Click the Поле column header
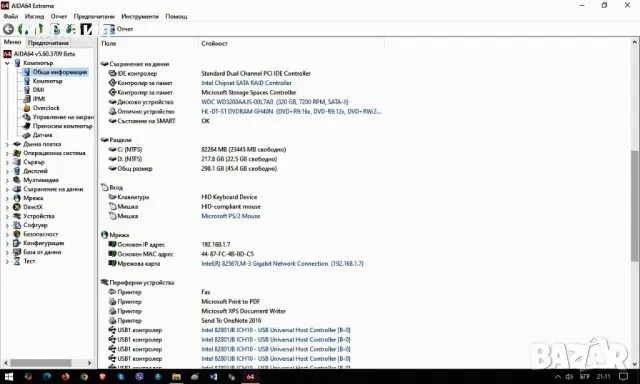Screen dimensions: 640x384 [x=109, y=43]
